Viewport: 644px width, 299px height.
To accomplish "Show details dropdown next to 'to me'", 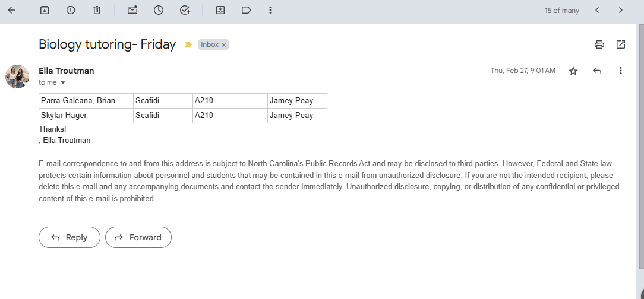I will point(63,82).
